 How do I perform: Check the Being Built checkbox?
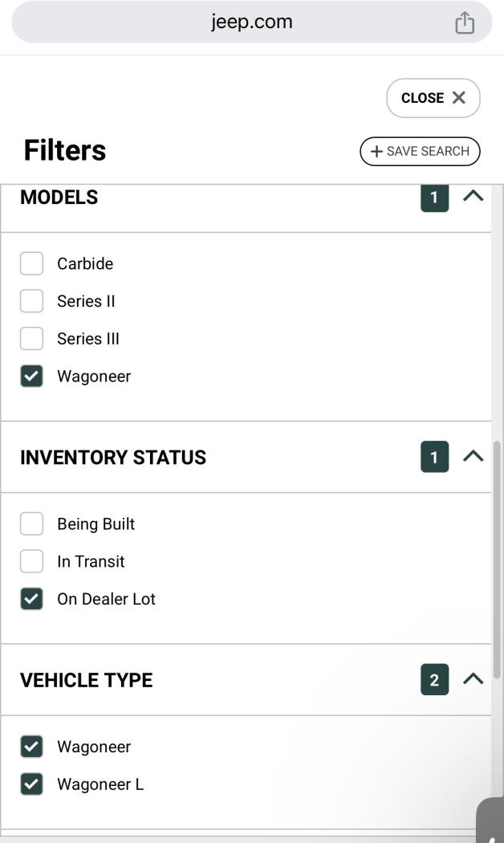point(31,524)
